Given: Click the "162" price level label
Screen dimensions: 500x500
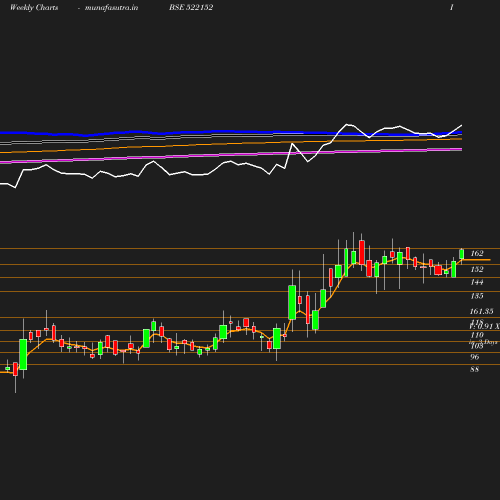Looking at the screenshot, I should (477, 253).
